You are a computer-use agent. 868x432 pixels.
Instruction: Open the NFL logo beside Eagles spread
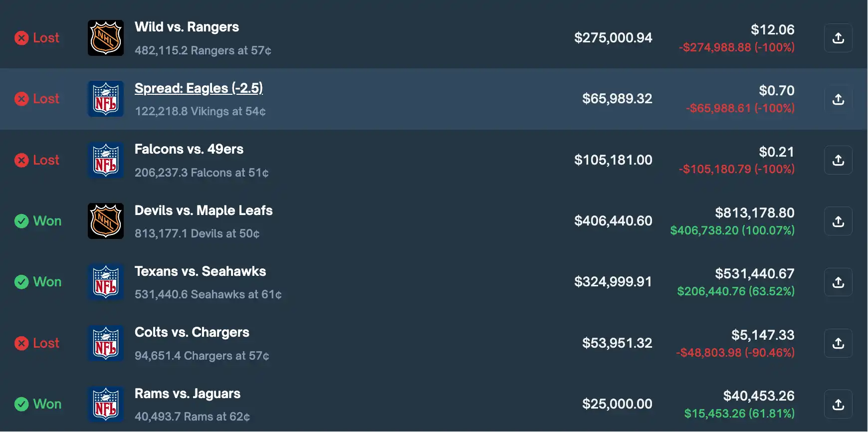(106, 99)
